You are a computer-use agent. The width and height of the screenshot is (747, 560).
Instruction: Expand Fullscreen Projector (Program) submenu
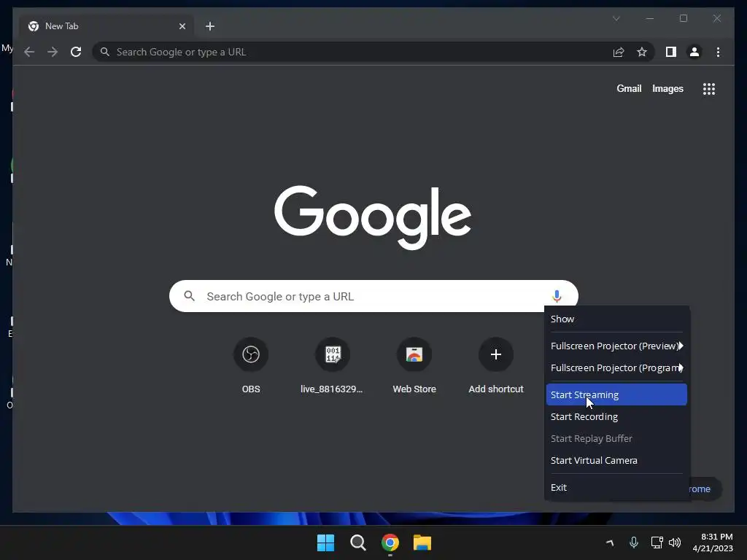click(x=616, y=367)
